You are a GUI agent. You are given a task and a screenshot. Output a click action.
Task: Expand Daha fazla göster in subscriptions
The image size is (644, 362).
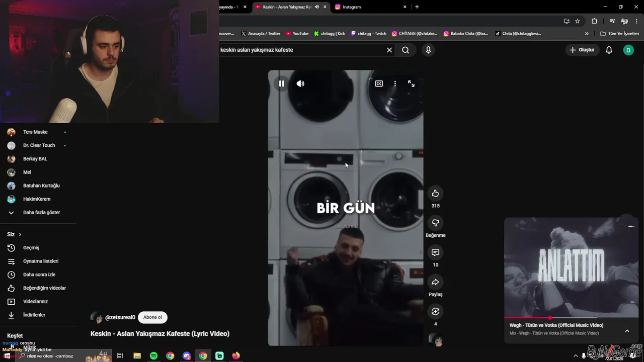coord(41,213)
